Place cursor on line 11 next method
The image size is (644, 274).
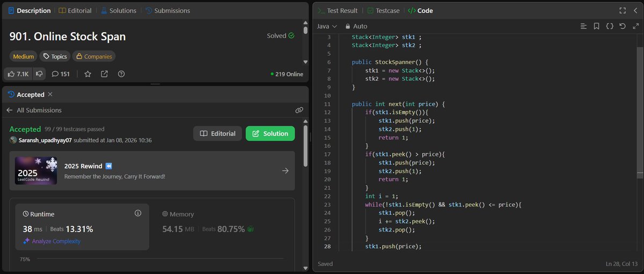click(x=399, y=104)
